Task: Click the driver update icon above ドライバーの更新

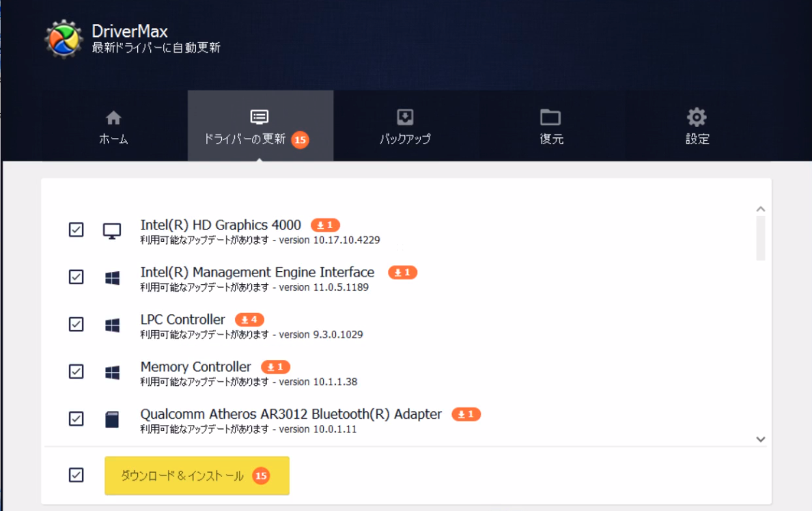Action: [260, 117]
